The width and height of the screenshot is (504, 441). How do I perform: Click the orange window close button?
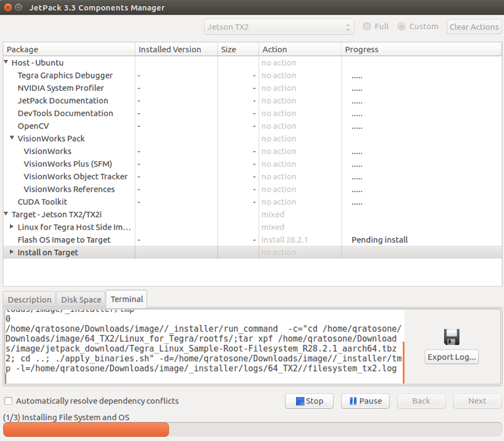click(x=7, y=8)
